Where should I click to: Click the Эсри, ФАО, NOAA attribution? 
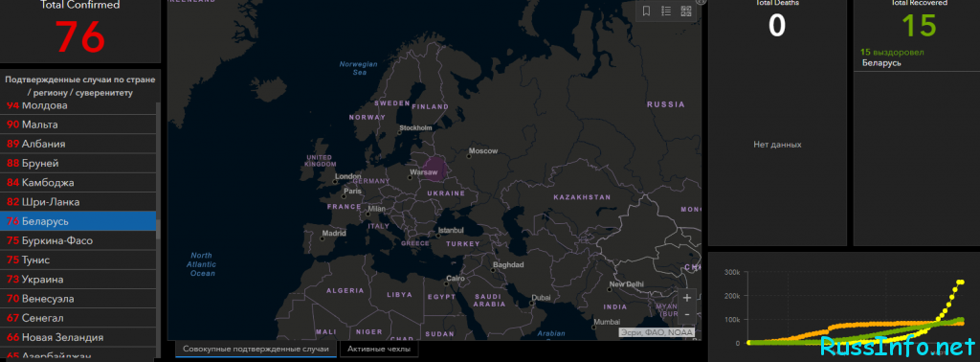pos(657,332)
